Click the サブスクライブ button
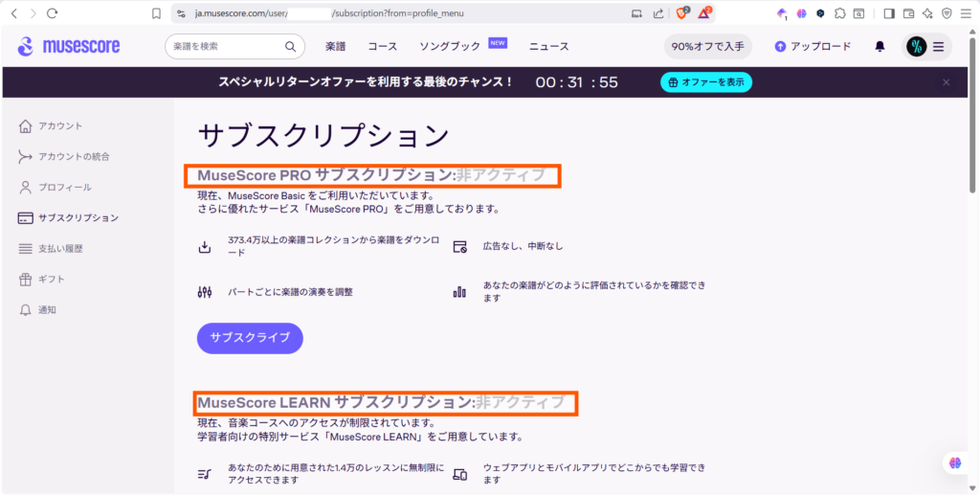980x496 pixels. click(x=250, y=338)
